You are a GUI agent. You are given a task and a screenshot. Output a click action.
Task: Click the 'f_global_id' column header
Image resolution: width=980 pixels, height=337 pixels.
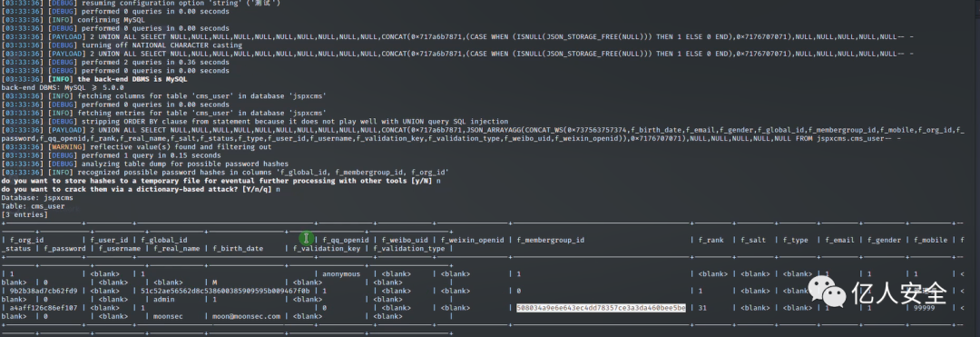(163, 240)
